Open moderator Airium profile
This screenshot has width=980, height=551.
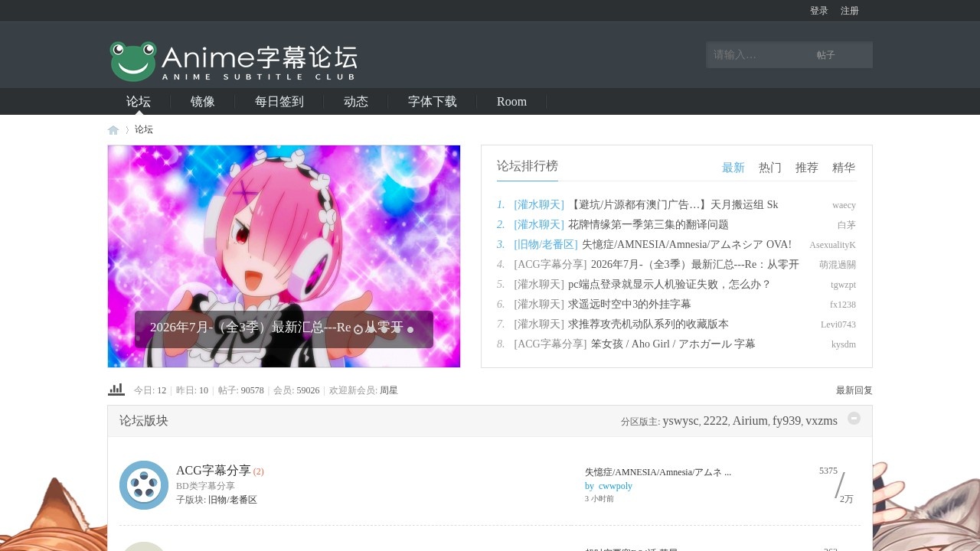point(750,421)
